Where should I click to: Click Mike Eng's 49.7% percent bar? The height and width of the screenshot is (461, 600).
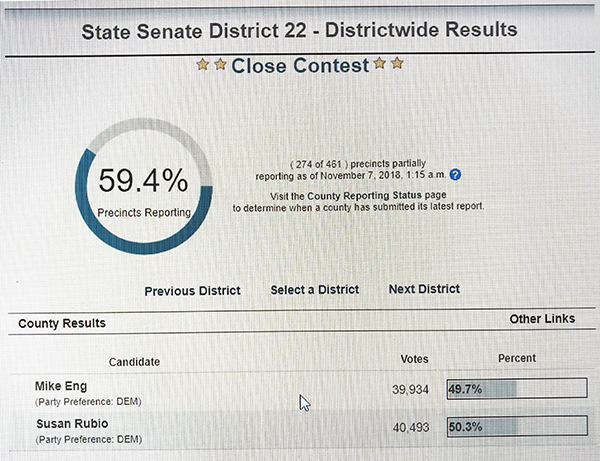[517, 389]
